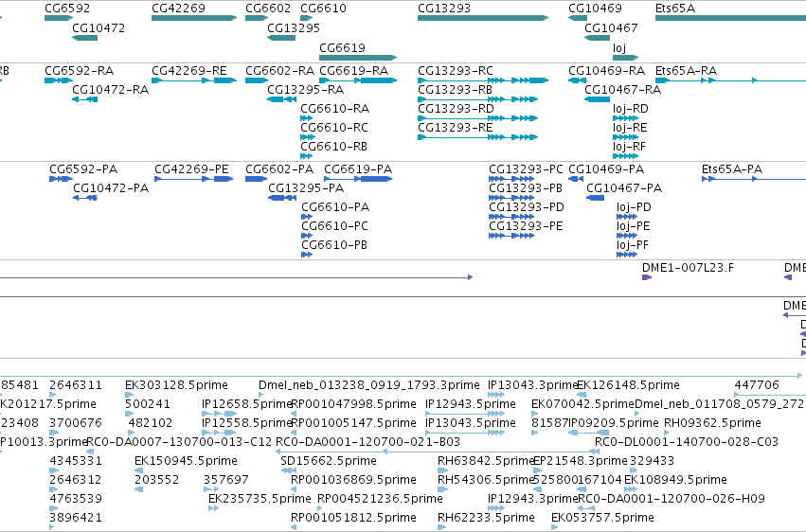Select the CG6619-PA protein
806x532 pixels.
coord(358,179)
